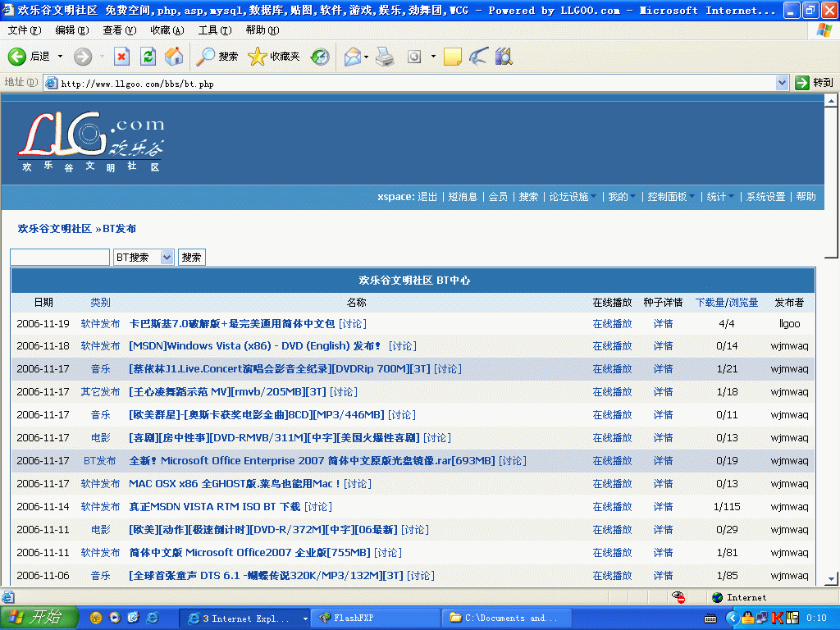Click the red K tray icon
This screenshot has width=840, height=630.
pyautogui.click(x=777, y=618)
